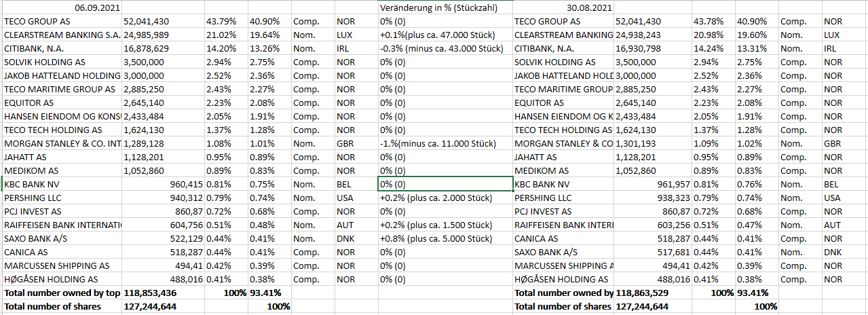Click the 118,863,529 total cell
Image resolution: width=868 pixels, height=315 pixels.
(653, 293)
